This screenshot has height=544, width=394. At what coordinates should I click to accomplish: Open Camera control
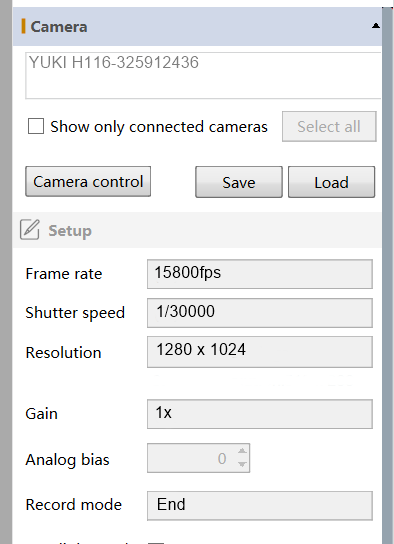[x=88, y=181]
